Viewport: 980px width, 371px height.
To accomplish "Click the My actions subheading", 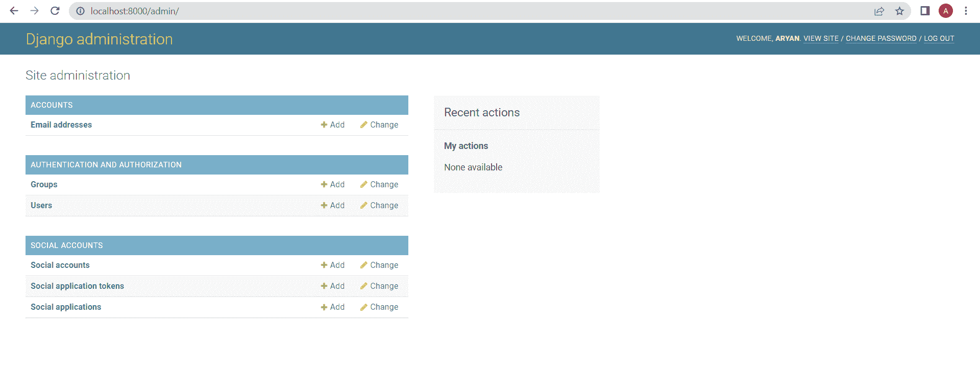I will 466,146.
